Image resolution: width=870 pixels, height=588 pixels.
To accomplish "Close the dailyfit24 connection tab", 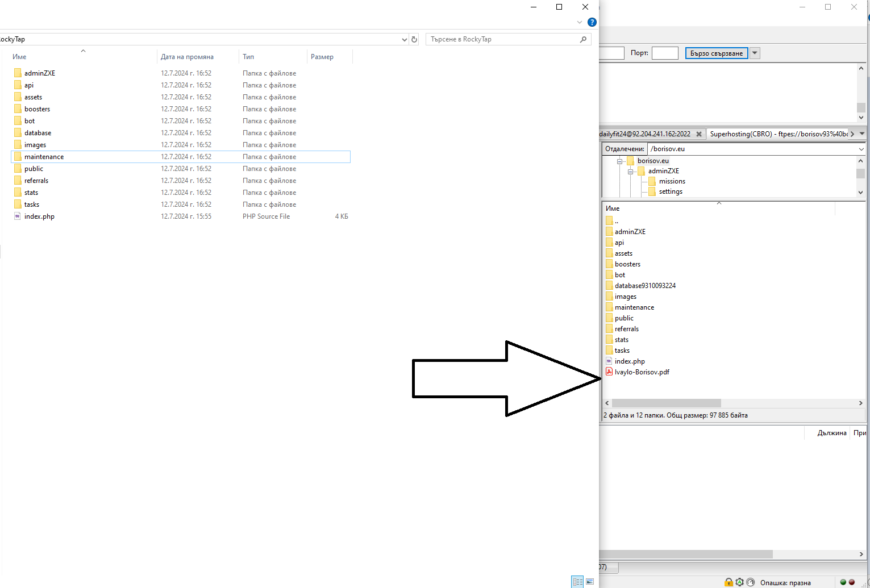I will pos(699,134).
